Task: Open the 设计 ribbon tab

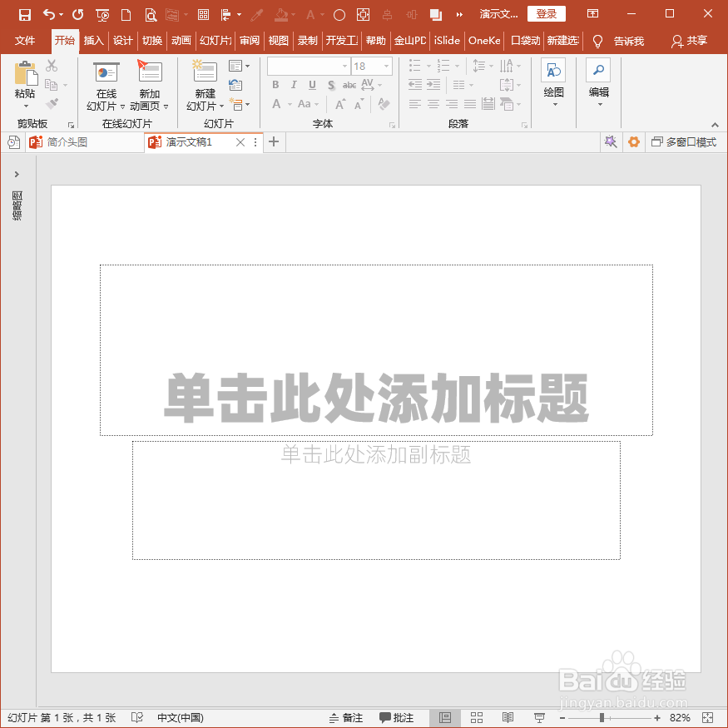Action: [x=122, y=40]
